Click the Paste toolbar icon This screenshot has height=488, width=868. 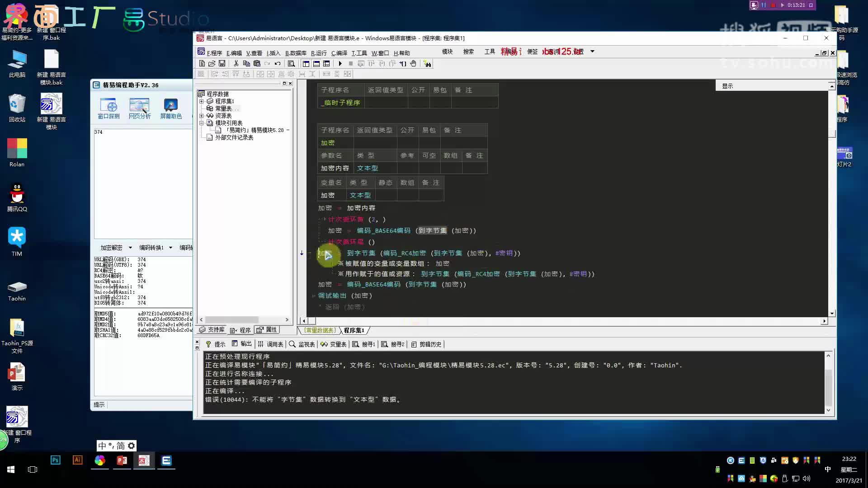[x=257, y=64]
